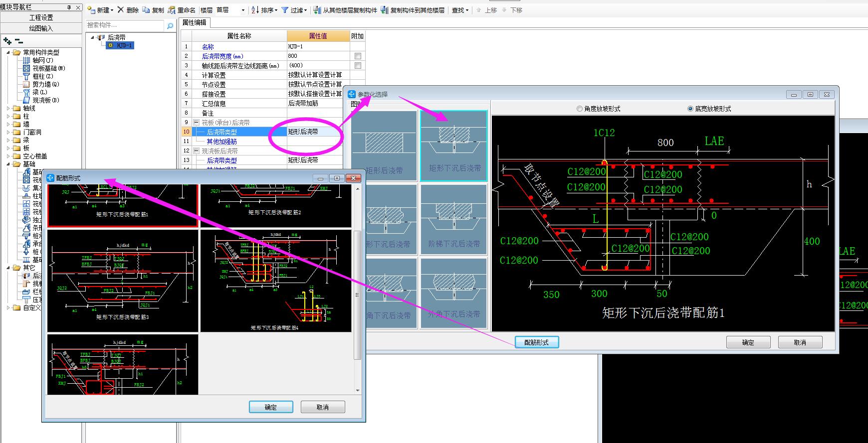Click the 按默认计算设置计算 value cell
The height and width of the screenshot is (443, 868).
pyautogui.click(x=318, y=75)
